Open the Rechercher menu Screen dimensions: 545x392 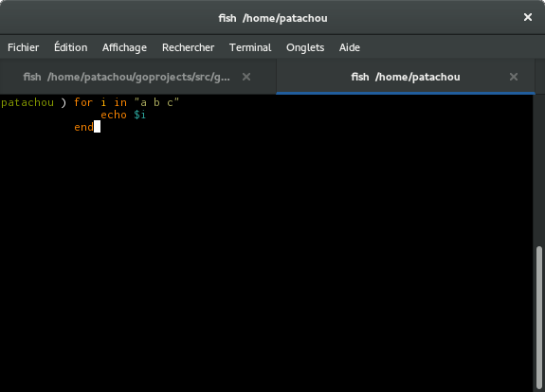tap(188, 47)
